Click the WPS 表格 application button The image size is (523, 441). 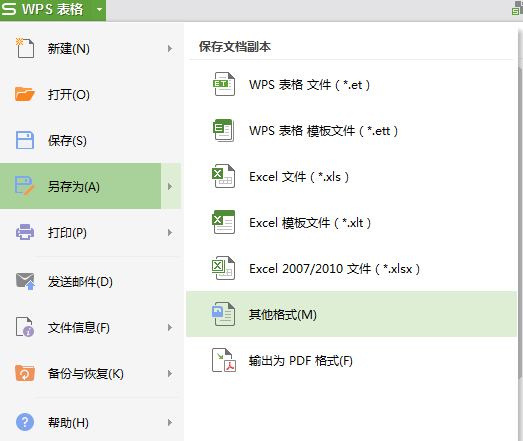tap(53, 10)
